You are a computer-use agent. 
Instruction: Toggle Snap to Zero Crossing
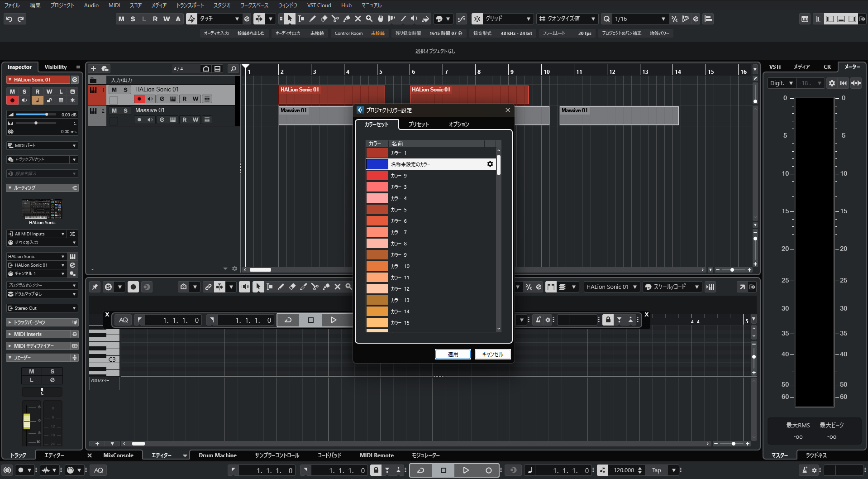[461, 19]
